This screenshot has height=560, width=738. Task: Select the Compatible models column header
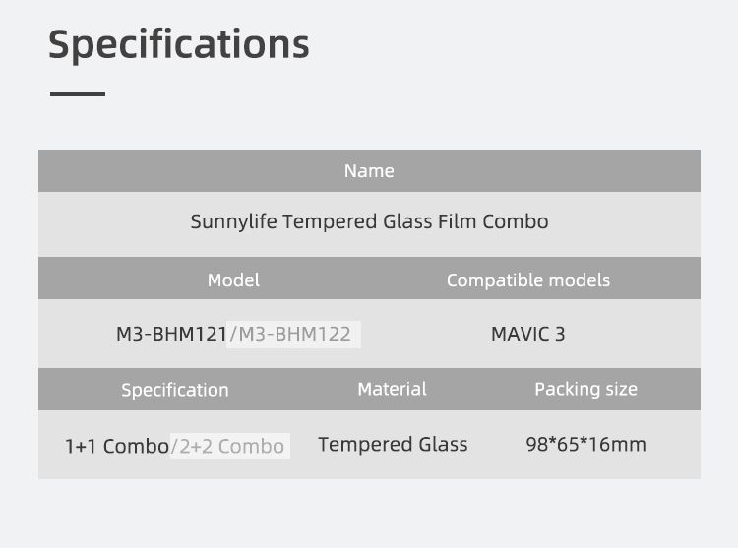527,280
